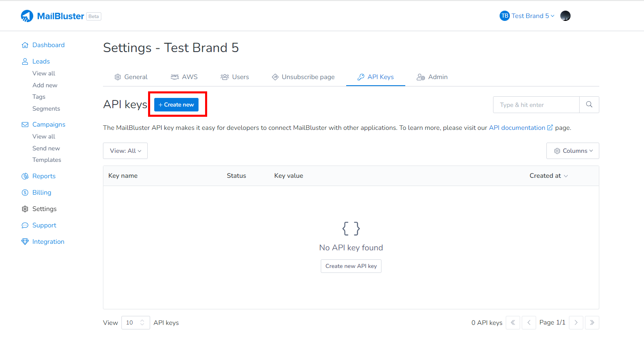Switch to the Admin tab

(x=432, y=77)
